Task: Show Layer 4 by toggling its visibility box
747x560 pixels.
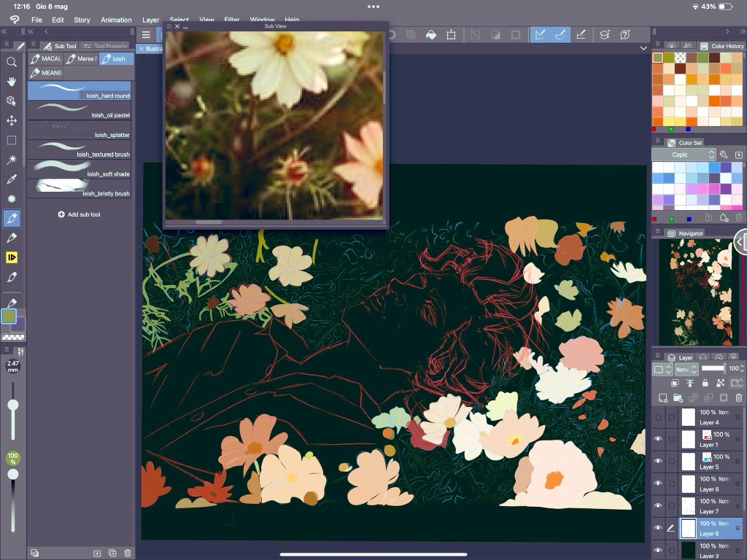Action: 659,417
